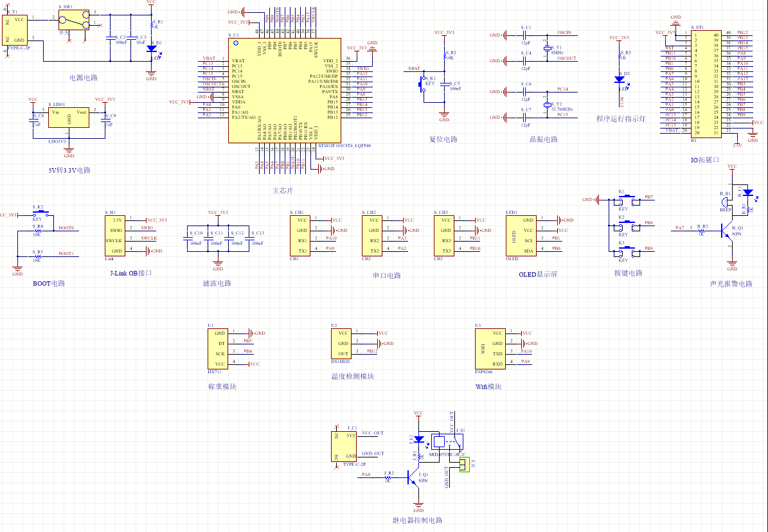Select the STM32F103C8T6 chip S_U1
The height and width of the screenshot is (532, 768).
tap(285, 91)
